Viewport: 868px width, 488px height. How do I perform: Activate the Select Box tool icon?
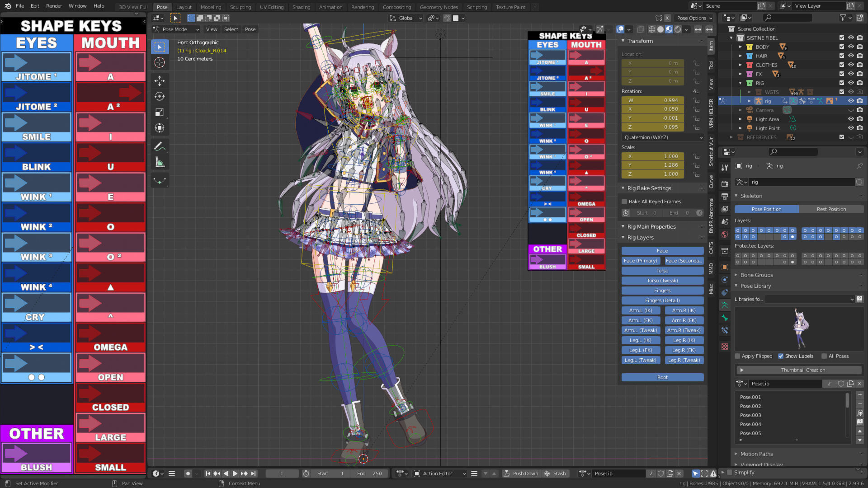point(160,47)
